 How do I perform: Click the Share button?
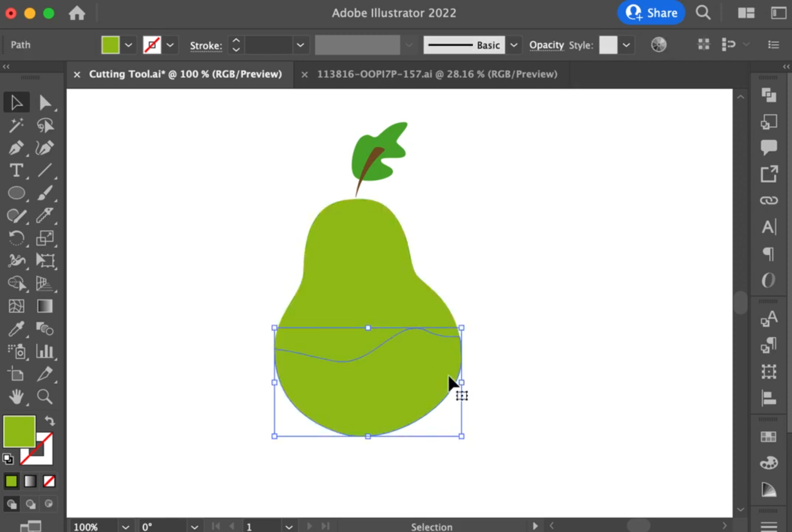pos(651,12)
